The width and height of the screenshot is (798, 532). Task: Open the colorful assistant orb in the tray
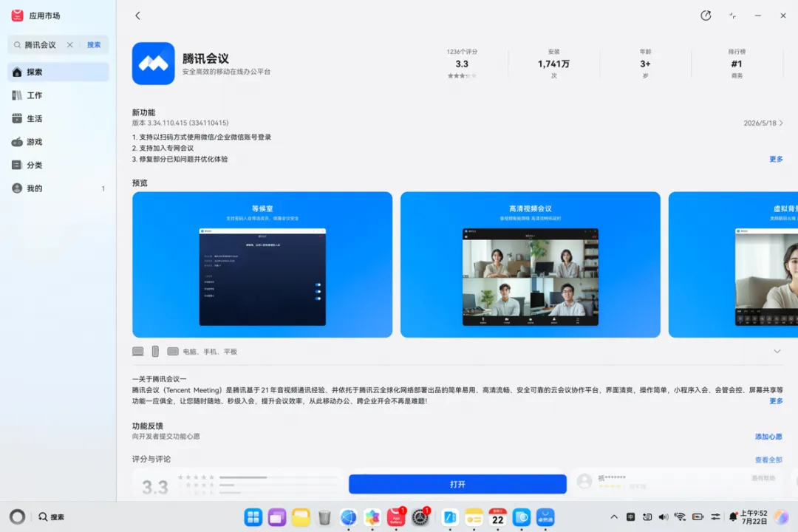coord(781,516)
